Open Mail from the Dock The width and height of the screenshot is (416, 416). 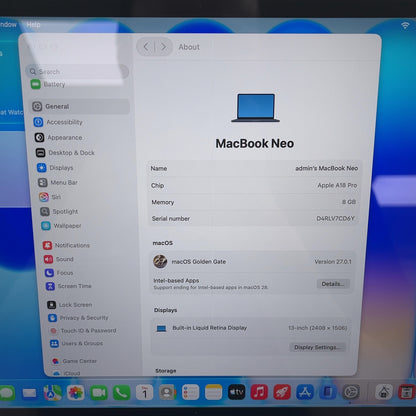[30, 393]
